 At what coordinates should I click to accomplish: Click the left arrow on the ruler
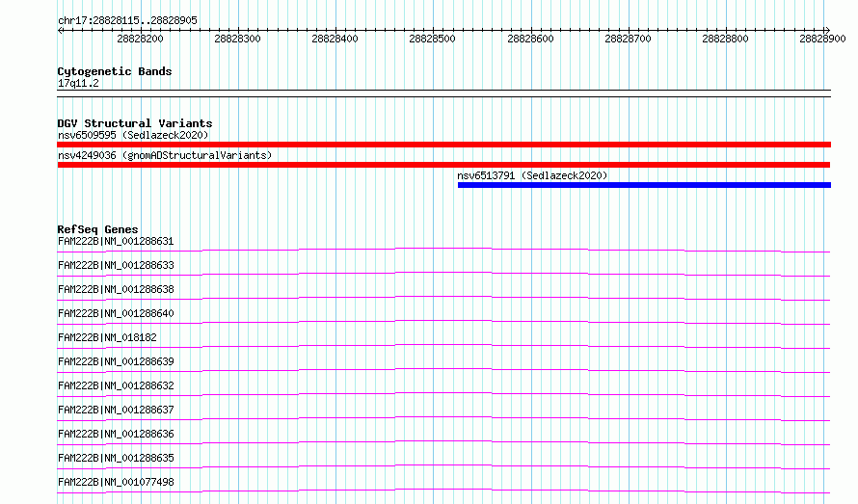click(x=60, y=30)
